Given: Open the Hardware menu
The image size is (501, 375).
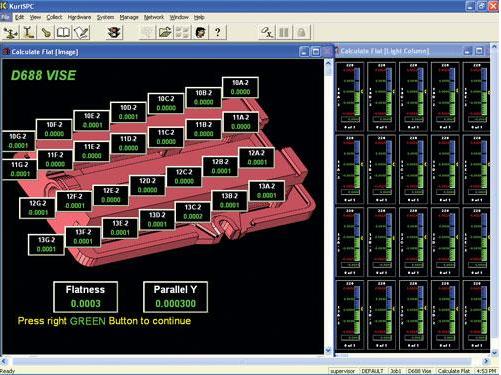Looking at the screenshot, I should [79, 17].
